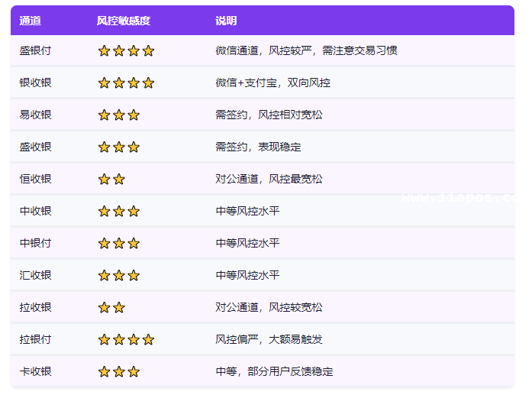Click description 微信+支付宝，双向风控
Viewport: 532px width, 395px height.
point(272,83)
